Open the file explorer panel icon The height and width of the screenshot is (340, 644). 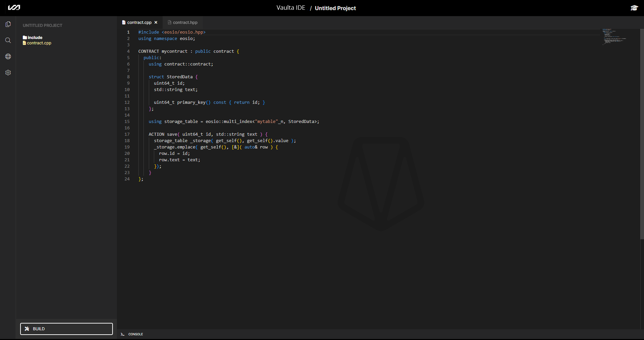tap(8, 24)
